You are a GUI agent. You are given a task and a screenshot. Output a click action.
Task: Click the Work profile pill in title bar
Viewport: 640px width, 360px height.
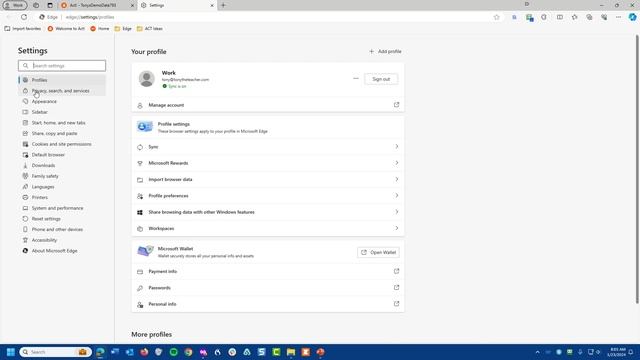(x=15, y=5)
